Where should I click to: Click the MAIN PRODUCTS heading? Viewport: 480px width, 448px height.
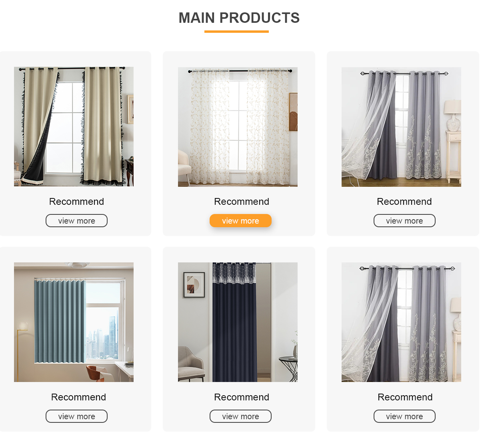(239, 18)
